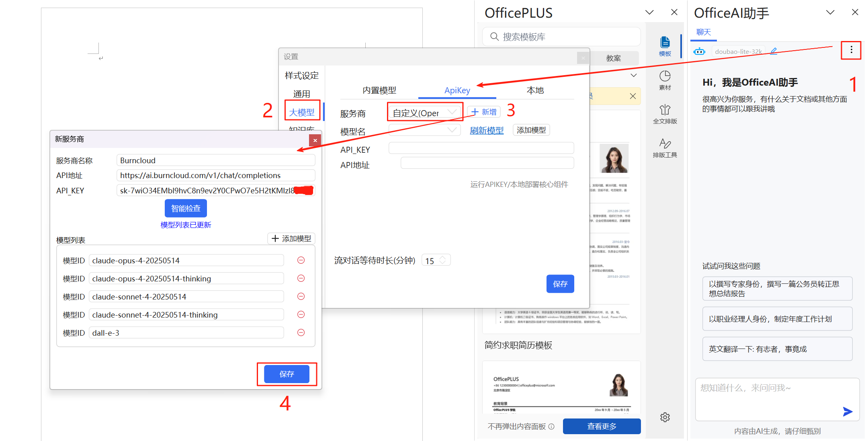This screenshot has height=441, width=868.
Task: Close the 设置 settings dialog
Action: click(583, 58)
